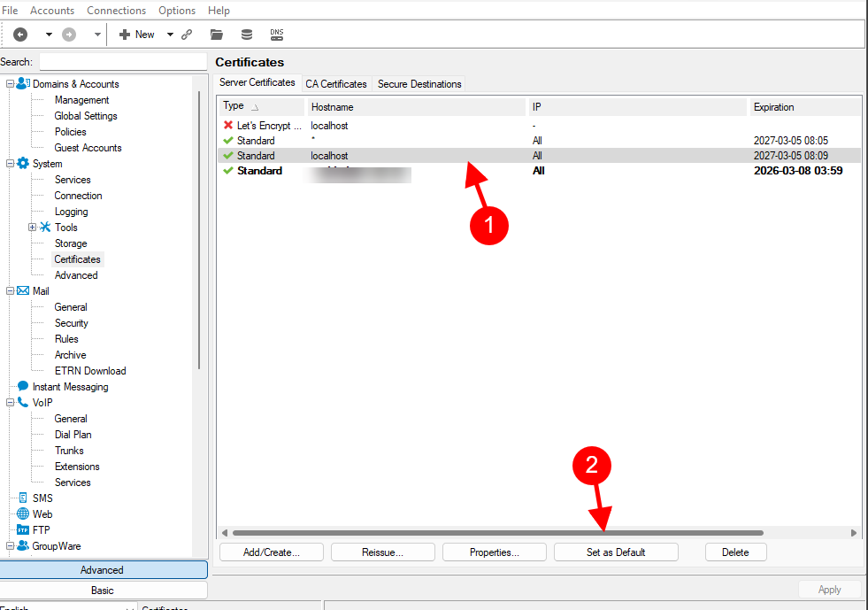Click into the Search input field
This screenshot has width=868, height=610.
click(122, 62)
